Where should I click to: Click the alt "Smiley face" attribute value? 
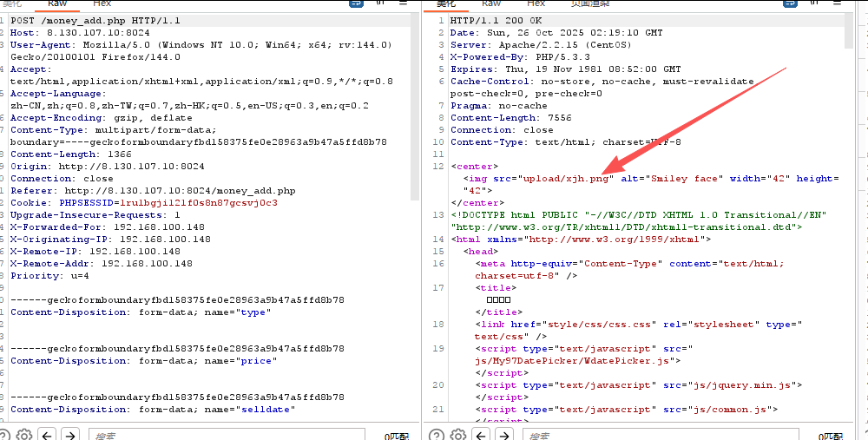684,179
